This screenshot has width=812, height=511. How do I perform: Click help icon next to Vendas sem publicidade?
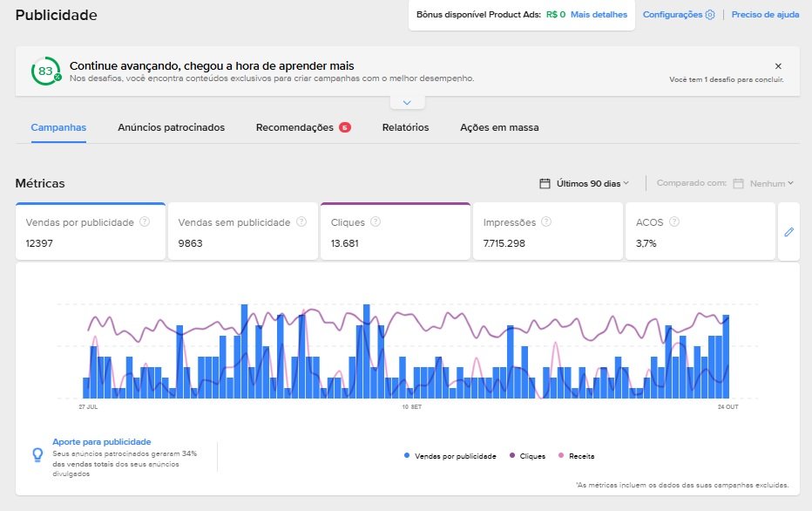click(301, 222)
